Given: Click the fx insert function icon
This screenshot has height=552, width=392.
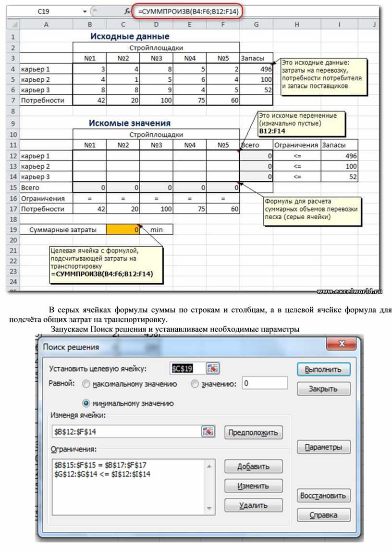Looking at the screenshot, I should pyautogui.click(x=127, y=11).
